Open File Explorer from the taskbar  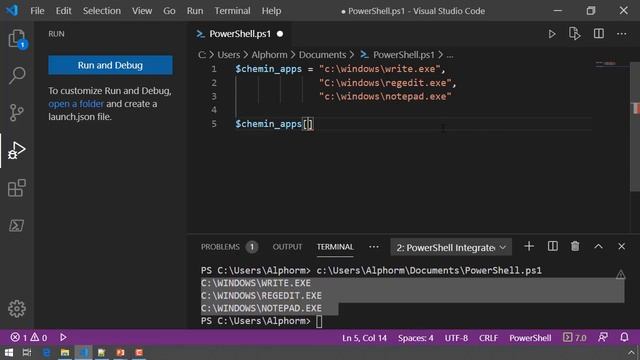(64, 353)
